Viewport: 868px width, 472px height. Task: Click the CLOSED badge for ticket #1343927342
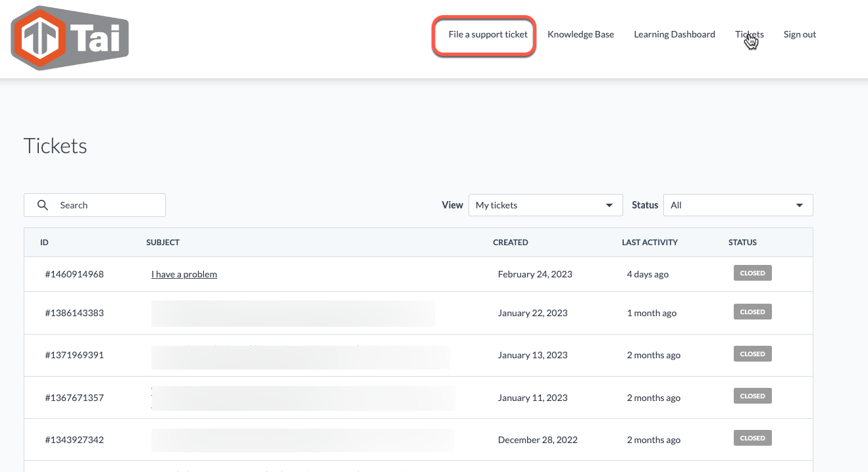point(752,438)
